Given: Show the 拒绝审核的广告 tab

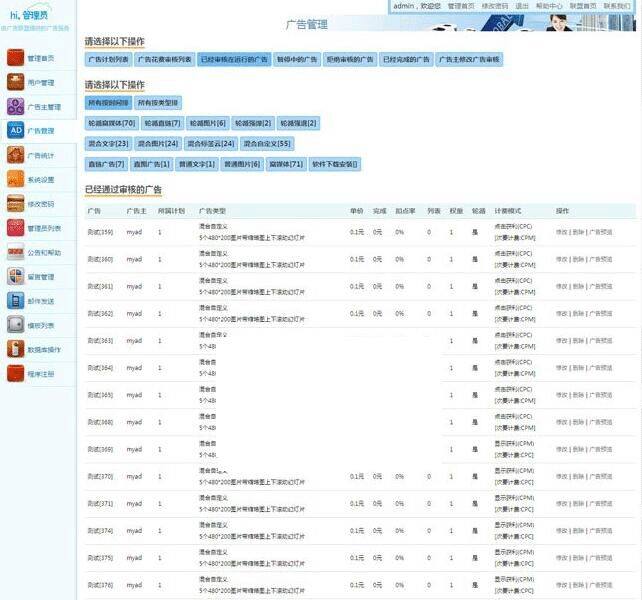Looking at the screenshot, I should click(351, 60).
